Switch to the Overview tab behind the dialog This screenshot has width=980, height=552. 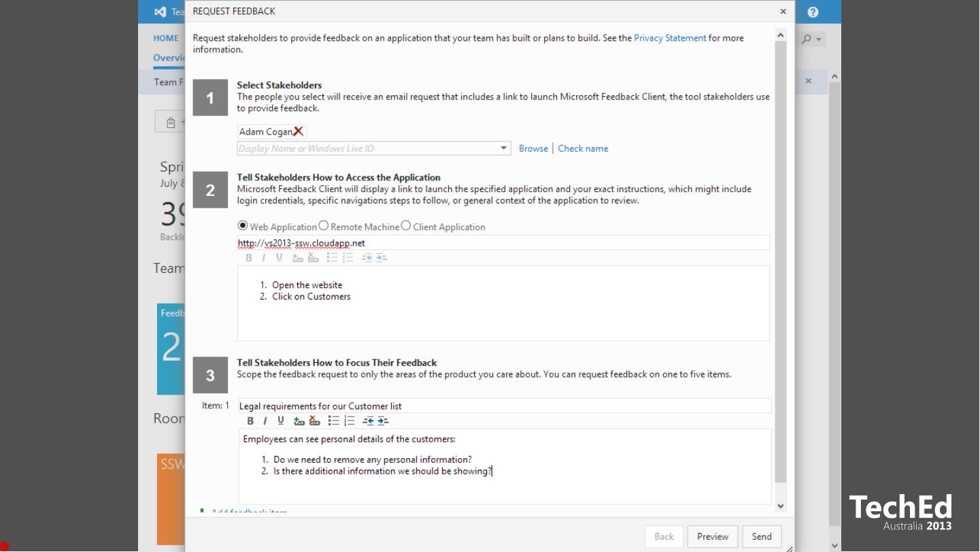(169, 58)
